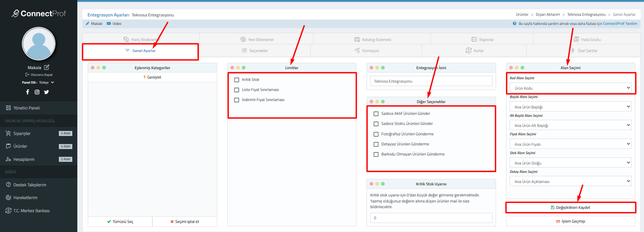Click Değişiklikleri Kaydet button
The height and width of the screenshot is (232, 644).
pyautogui.click(x=570, y=207)
